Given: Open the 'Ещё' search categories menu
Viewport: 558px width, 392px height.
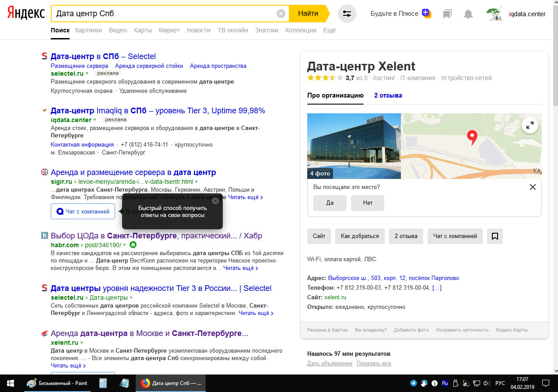Looking at the screenshot, I should pyautogui.click(x=330, y=30).
